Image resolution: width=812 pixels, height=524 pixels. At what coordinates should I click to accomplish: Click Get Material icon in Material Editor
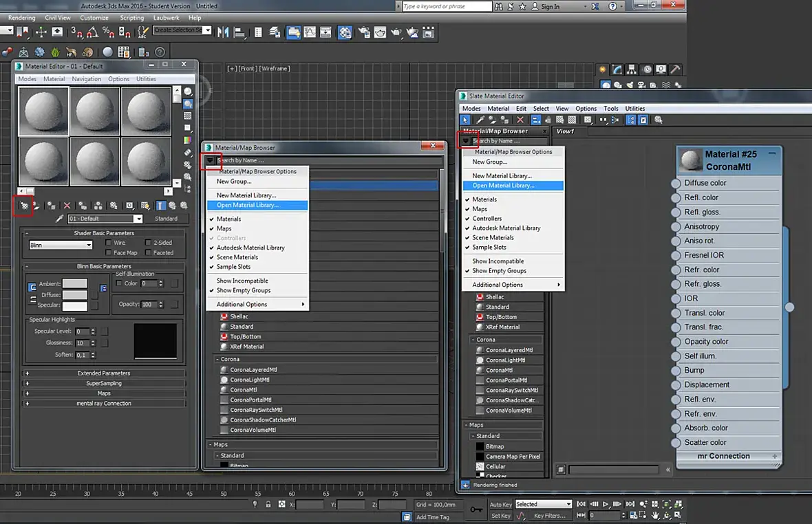click(x=24, y=205)
